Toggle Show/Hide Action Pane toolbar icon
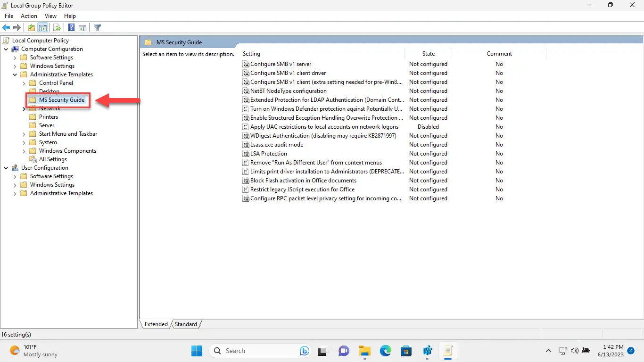This screenshot has height=362, width=644. 83,28
